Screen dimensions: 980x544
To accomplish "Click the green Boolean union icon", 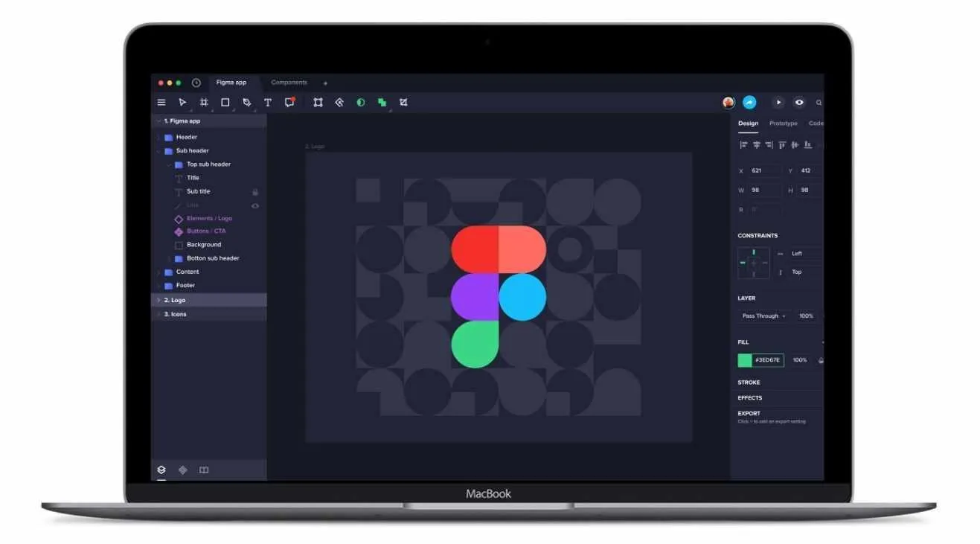I will [x=382, y=103].
